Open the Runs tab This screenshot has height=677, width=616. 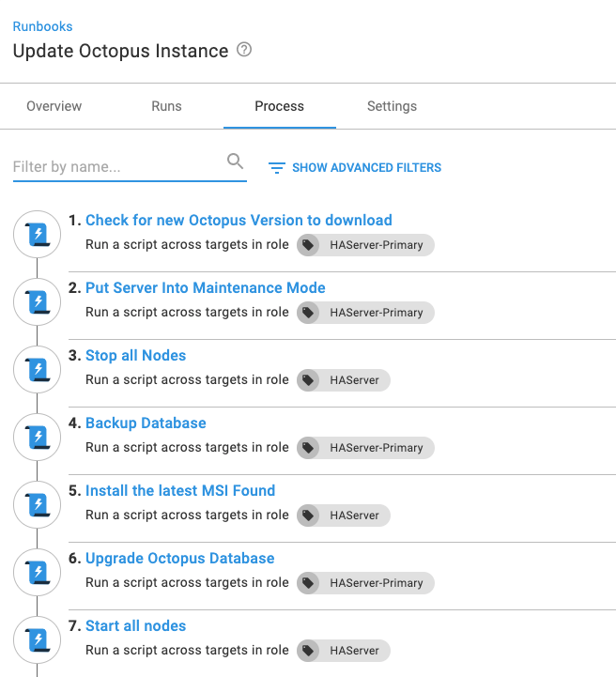[x=166, y=106]
